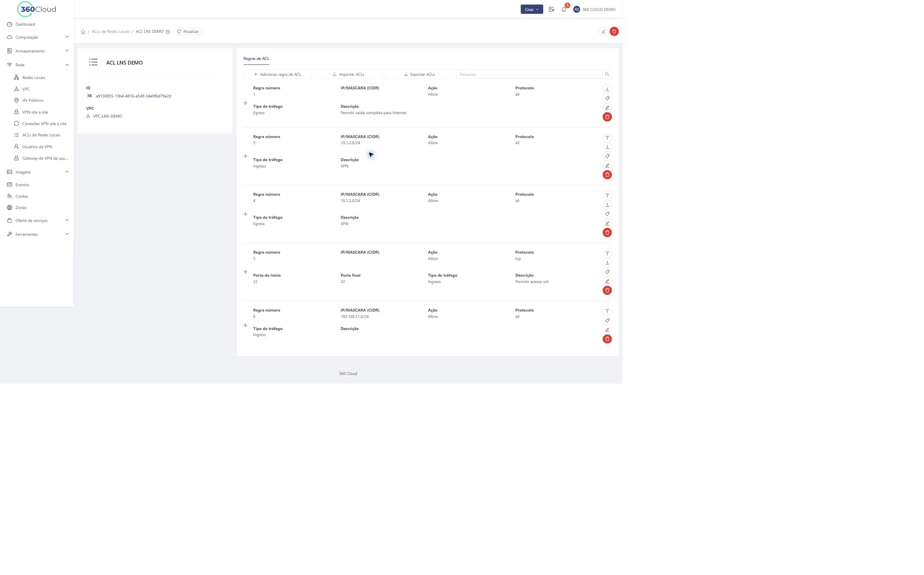
Task: Edit the ACL list with header pencil
Action: pyautogui.click(x=603, y=32)
